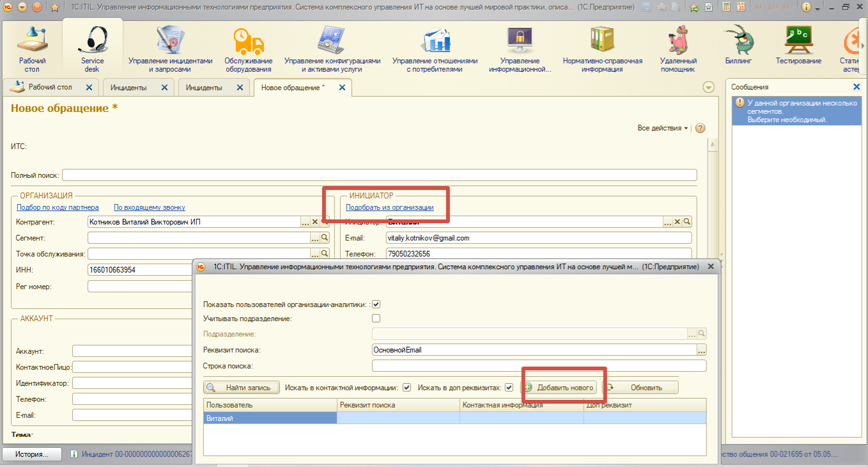
Task: Click the magnifier button of Инициатор field
Action: point(687,221)
